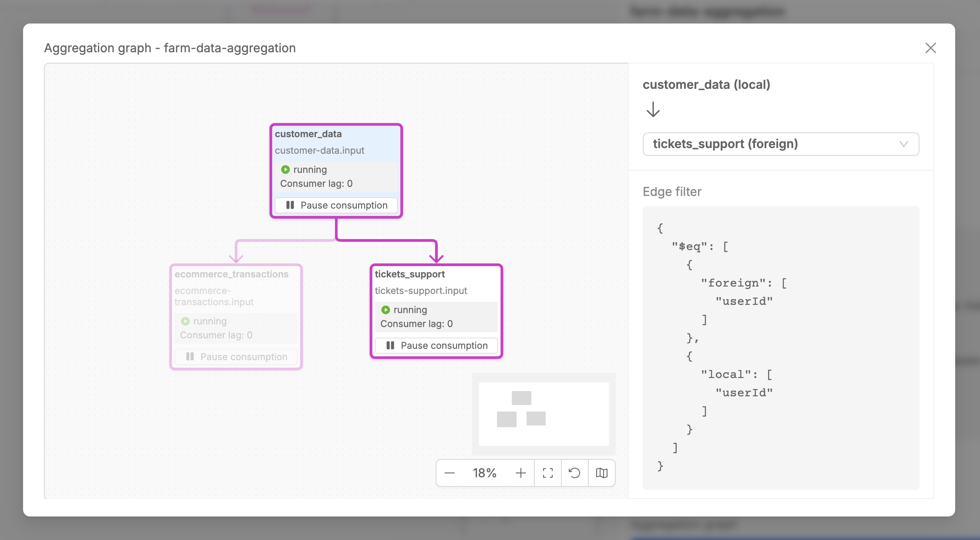Reset the graph view with the reset arrow icon
Viewport: 980px width, 540px height.
(x=574, y=473)
